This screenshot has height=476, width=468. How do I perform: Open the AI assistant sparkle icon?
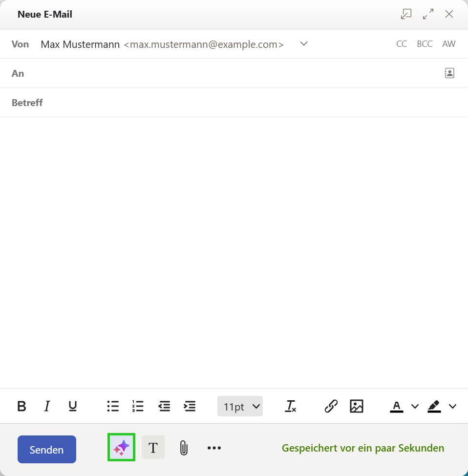(122, 448)
